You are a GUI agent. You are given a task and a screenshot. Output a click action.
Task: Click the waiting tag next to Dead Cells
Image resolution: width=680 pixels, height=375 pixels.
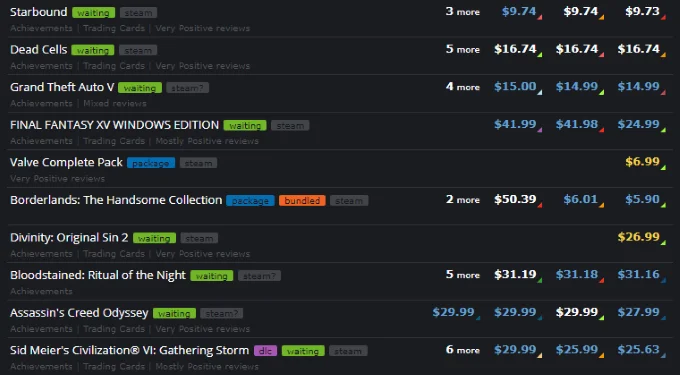tap(93, 50)
